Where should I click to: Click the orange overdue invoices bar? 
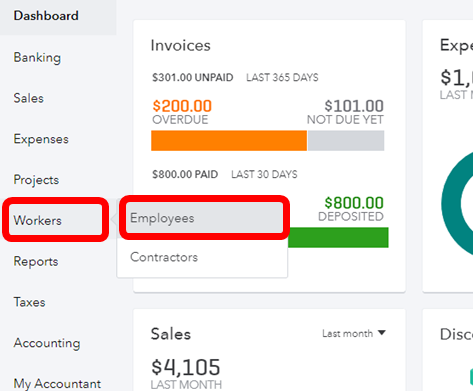click(229, 141)
